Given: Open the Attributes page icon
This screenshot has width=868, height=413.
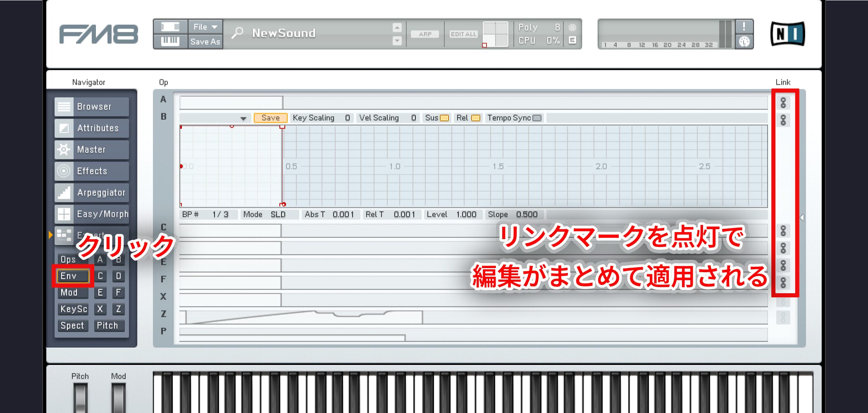Looking at the screenshot, I should (64, 128).
